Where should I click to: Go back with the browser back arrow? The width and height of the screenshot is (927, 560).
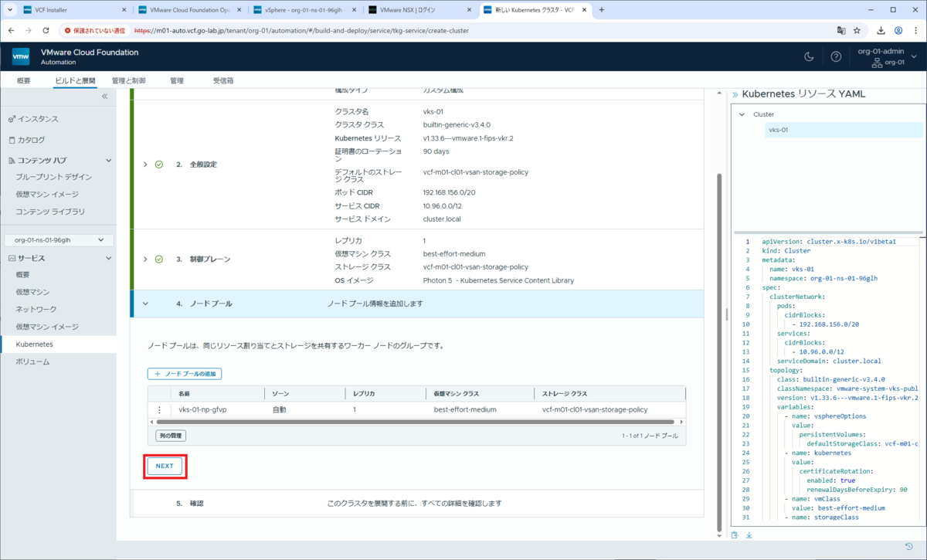[x=12, y=30]
